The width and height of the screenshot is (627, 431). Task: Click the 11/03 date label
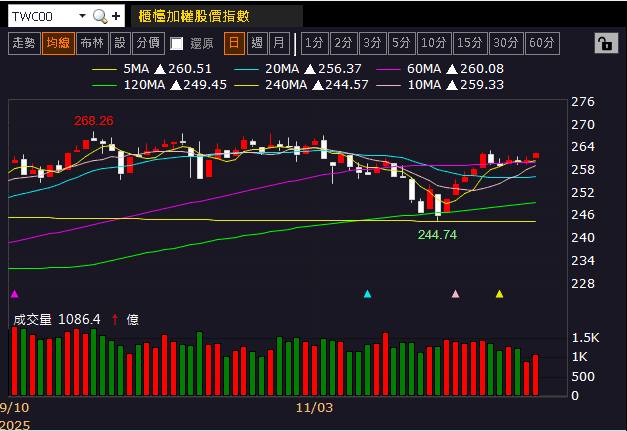point(314,408)
